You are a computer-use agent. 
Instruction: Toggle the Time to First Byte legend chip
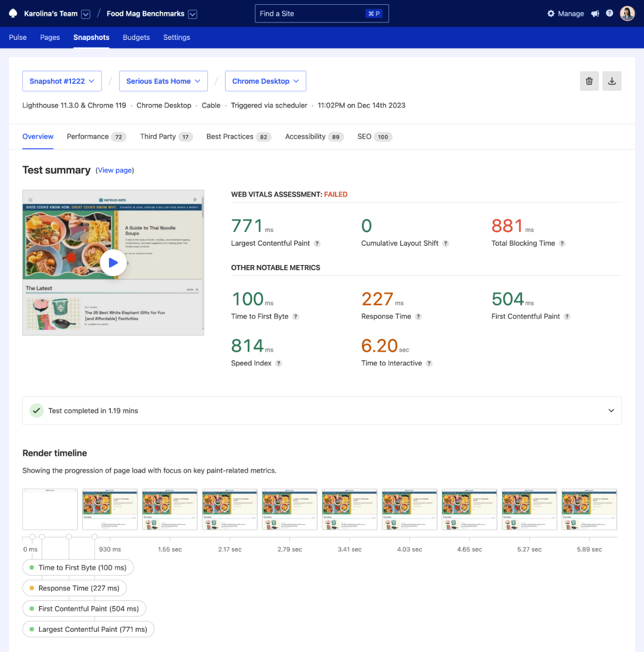click(78, 567)
